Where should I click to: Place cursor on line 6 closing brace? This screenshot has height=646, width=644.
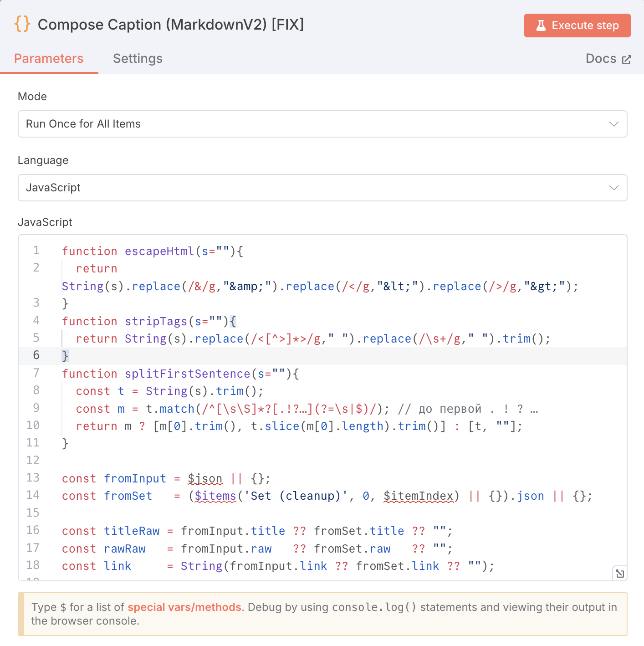pos(65,356)
